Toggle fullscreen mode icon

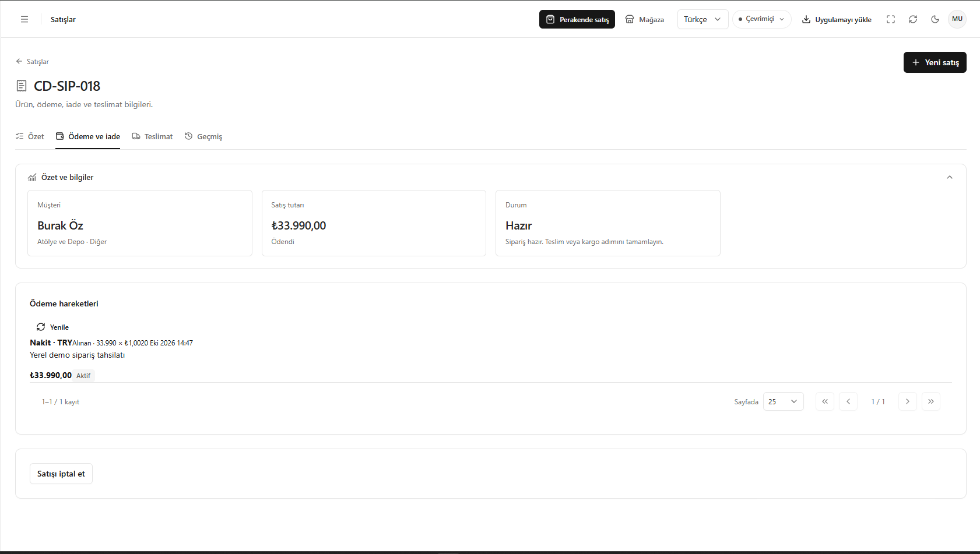tap(891, 19)
